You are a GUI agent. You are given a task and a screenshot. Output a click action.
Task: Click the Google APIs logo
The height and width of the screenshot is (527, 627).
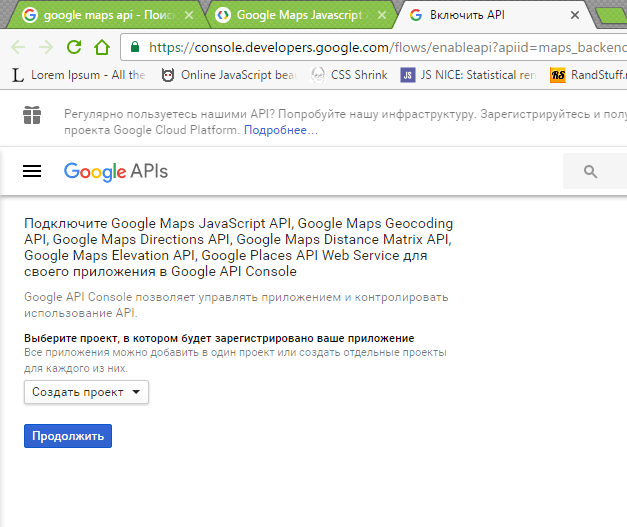click(116, 172)
